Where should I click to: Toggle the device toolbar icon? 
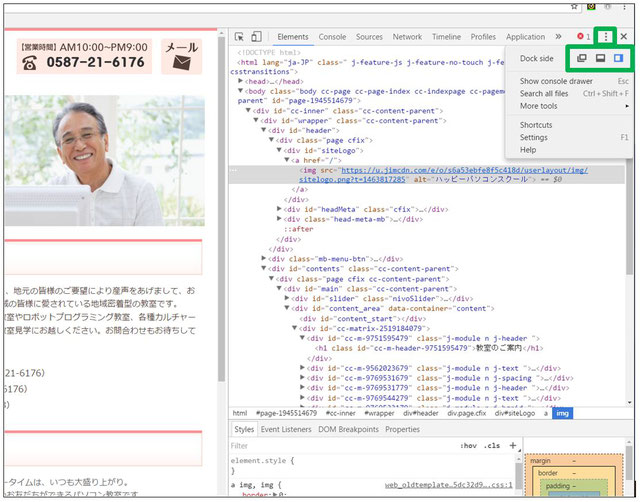256,37
